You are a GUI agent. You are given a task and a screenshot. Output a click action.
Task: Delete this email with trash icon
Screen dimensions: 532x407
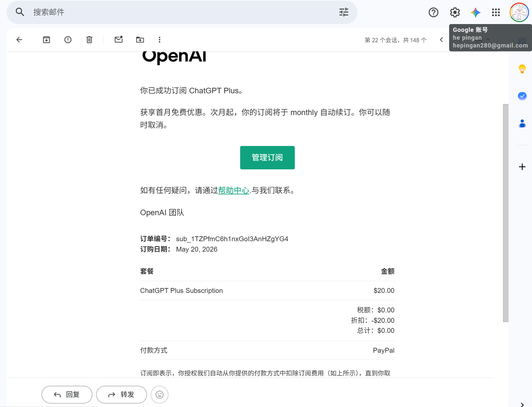[89, 40]
